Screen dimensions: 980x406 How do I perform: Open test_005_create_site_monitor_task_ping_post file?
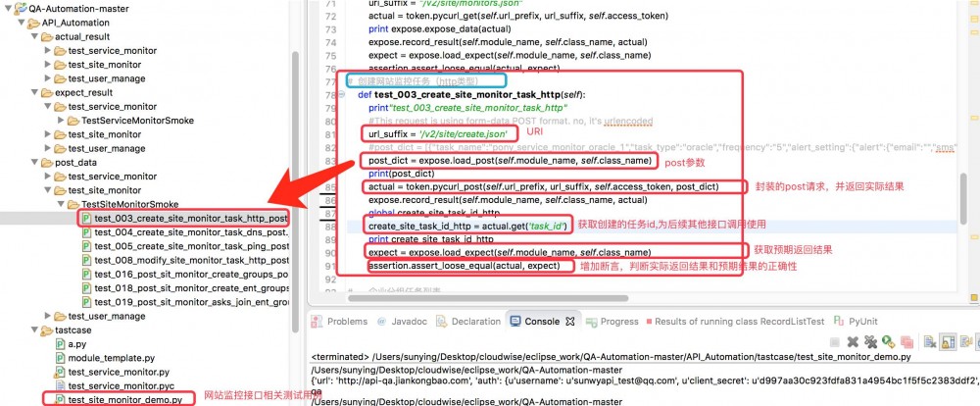coord(191,246)
